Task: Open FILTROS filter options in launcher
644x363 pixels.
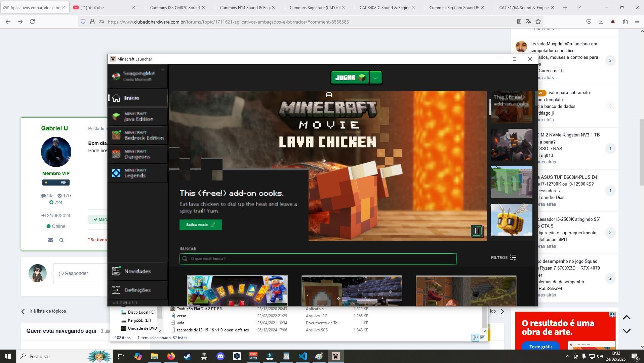Action: point(504,257)
